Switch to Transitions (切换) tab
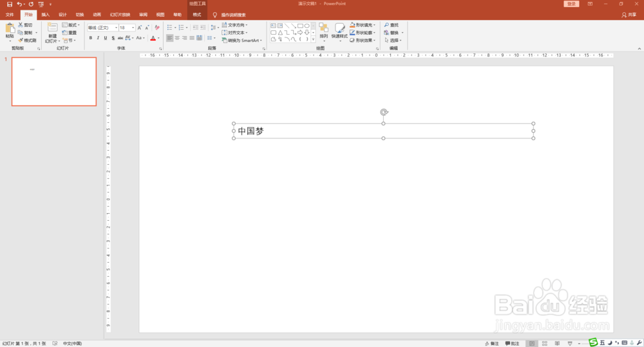This screenshot has height=347, width=644. tap(80, 15)
